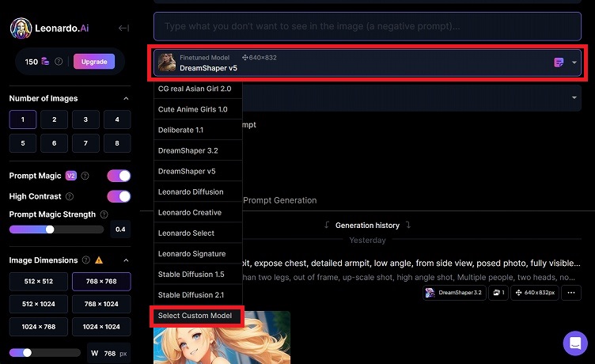This screenshot has width=595, height=364.
Task: Choose Leonardo Signature model
Action: [198, 253]
